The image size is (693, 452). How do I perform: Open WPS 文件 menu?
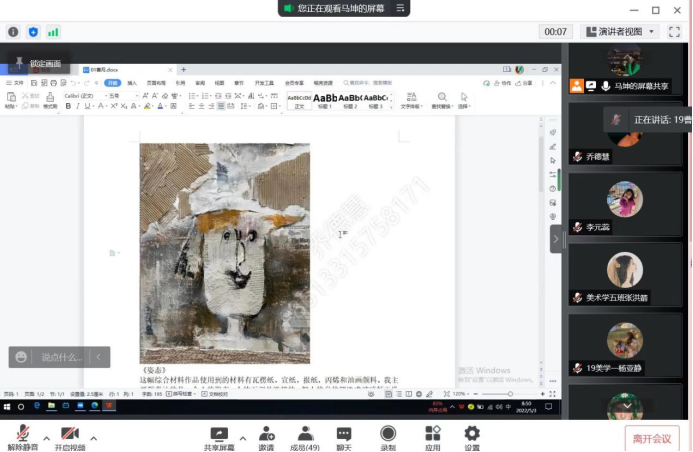point(15,83)
